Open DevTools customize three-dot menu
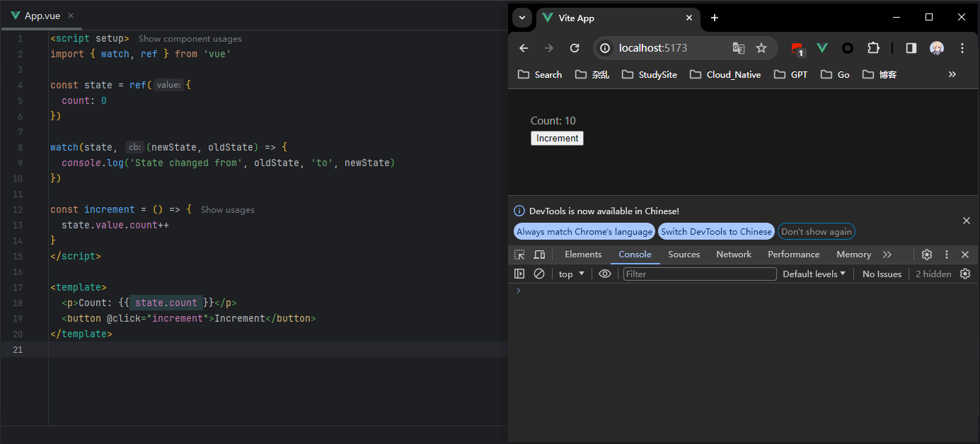 point(947,255)
